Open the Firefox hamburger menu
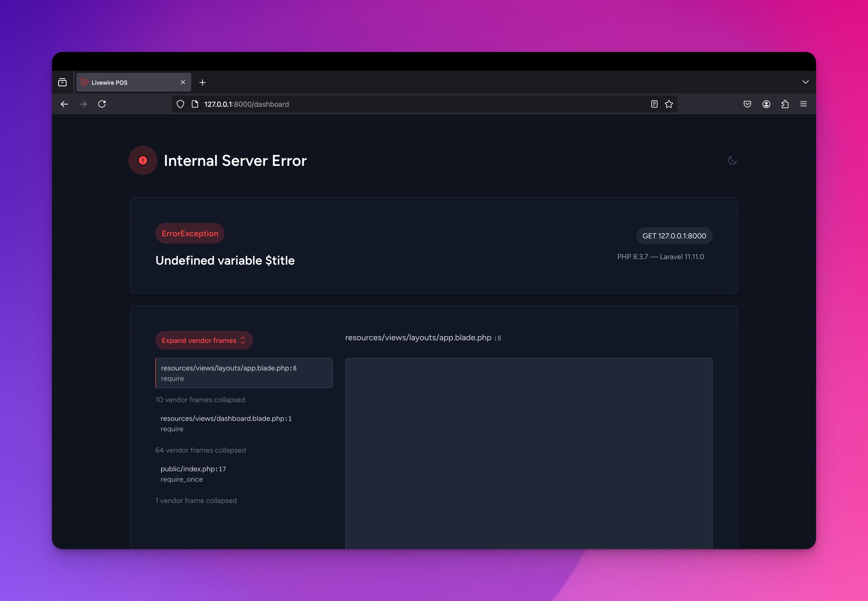 click(x=803, y=104)
